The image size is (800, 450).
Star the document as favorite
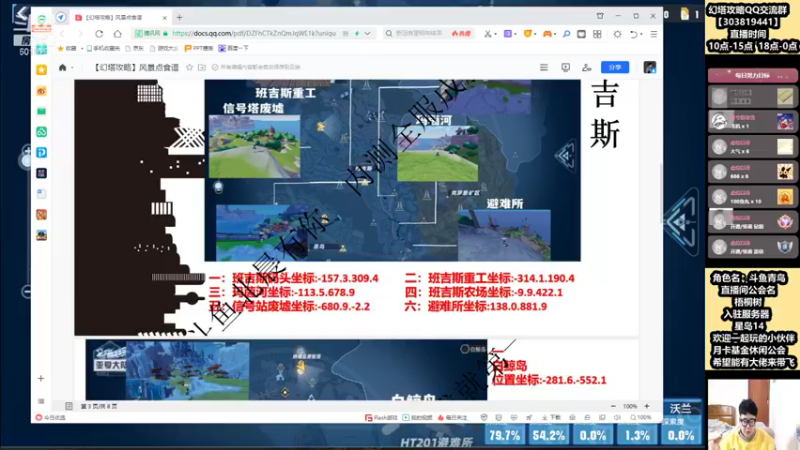tap(189, 67)
